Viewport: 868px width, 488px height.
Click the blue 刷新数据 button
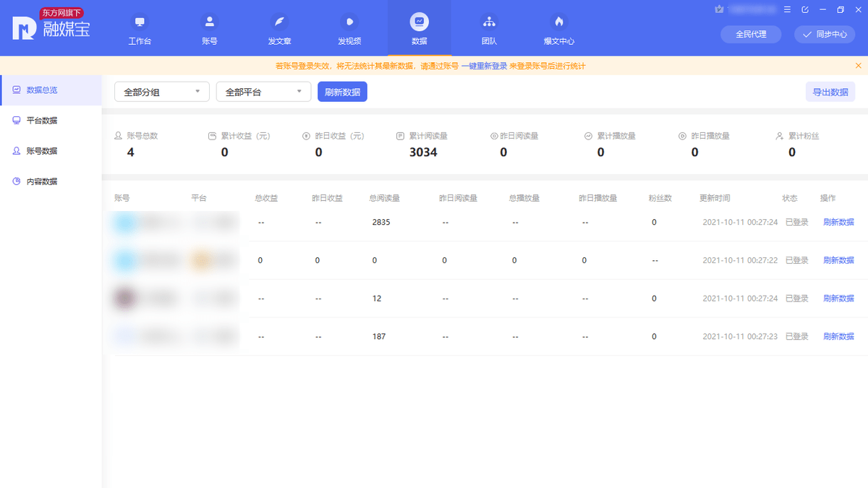click(342, 92)
